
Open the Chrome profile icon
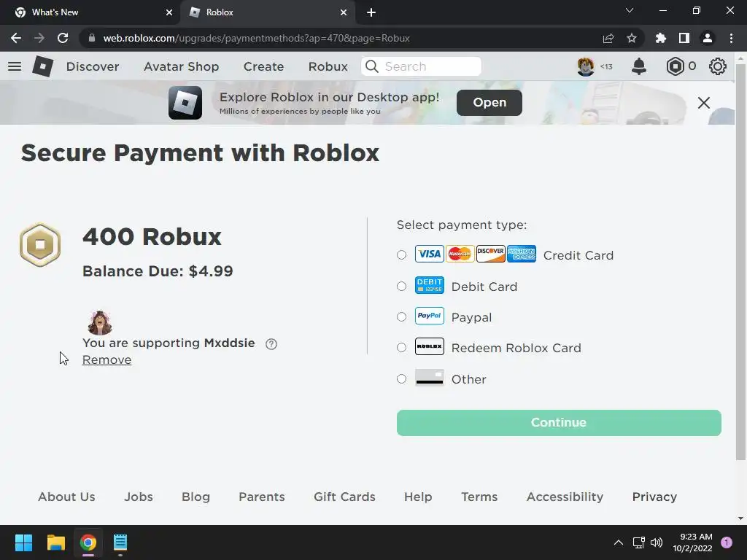[708, 38]
